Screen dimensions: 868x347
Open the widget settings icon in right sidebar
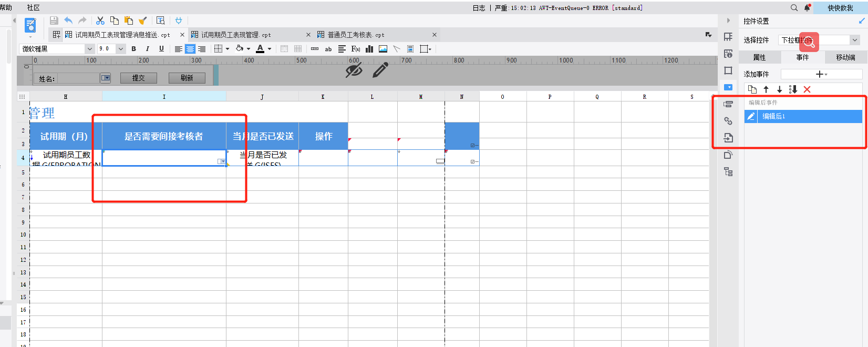728,87
